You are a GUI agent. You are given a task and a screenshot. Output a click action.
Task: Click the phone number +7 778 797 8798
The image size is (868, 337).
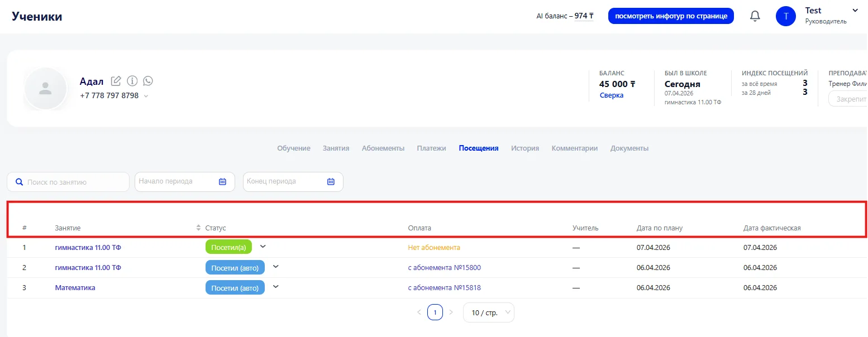click(x=109, y=96)
